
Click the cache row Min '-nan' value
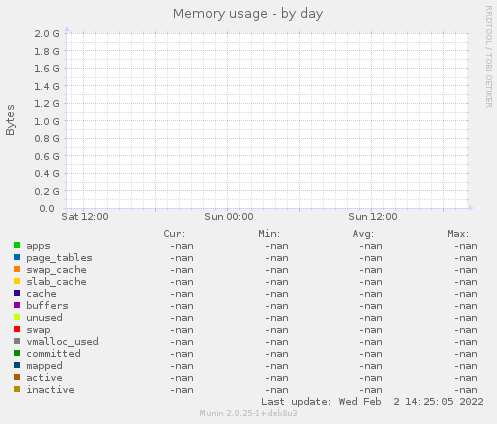click(277, 294)
